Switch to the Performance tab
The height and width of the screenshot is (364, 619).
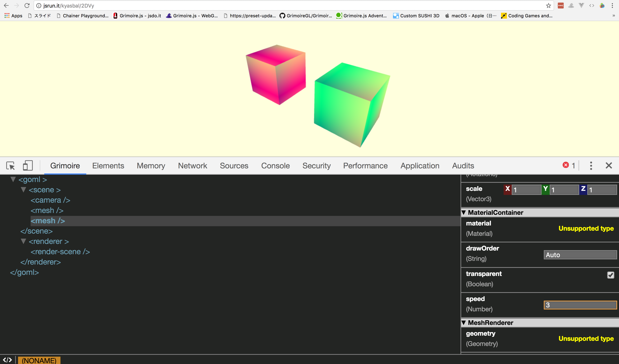[365, 166]
